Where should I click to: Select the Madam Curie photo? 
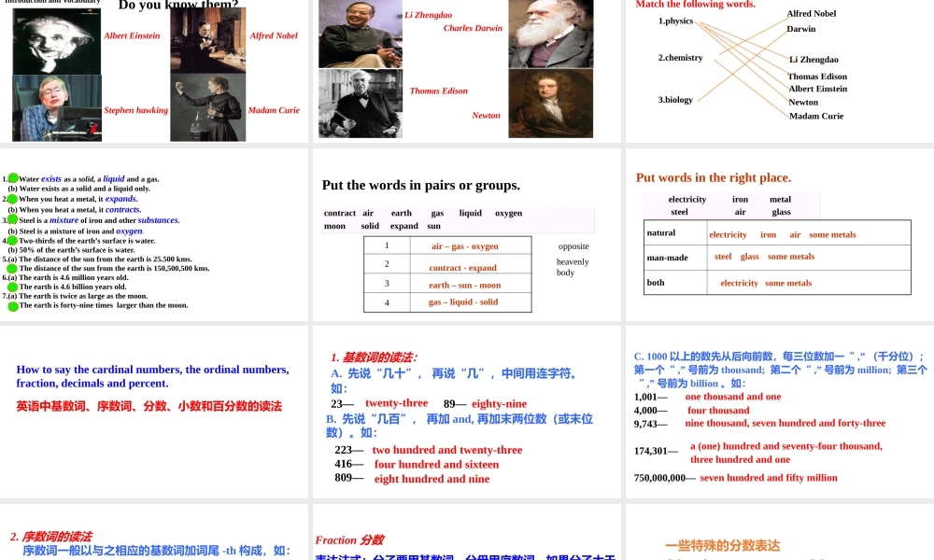tap(208, 107)
